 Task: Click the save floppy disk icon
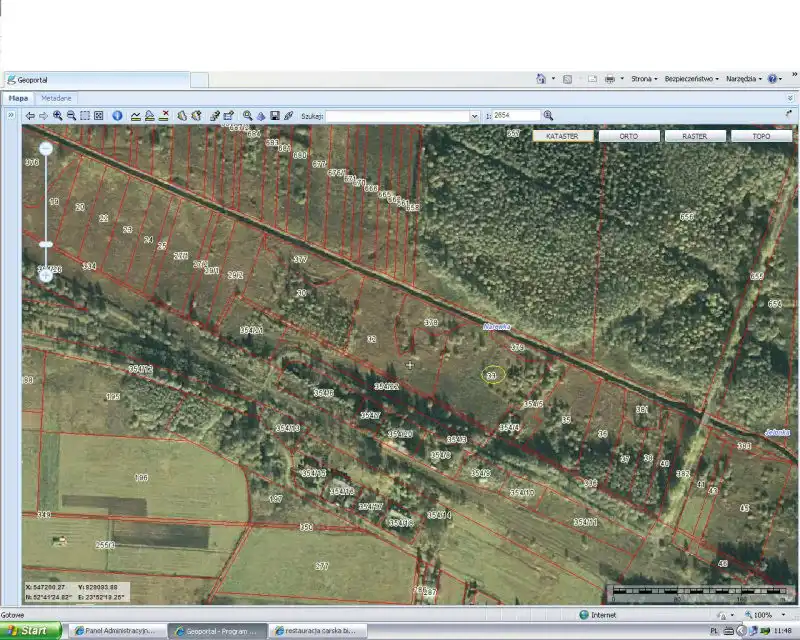point(275,116)
